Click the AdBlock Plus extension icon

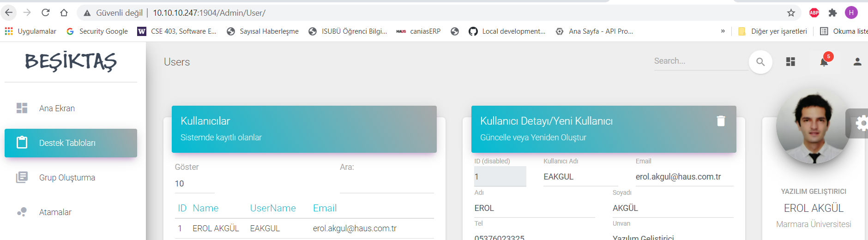click(814, 13)
